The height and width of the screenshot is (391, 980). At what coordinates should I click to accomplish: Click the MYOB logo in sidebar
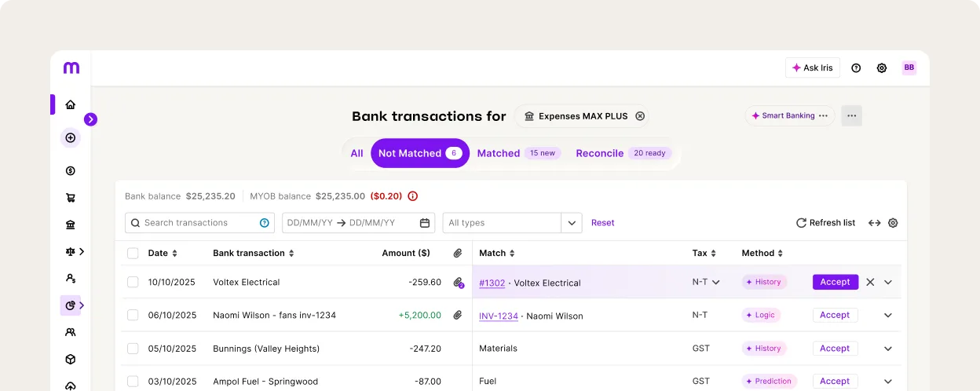tap(71, 68)
